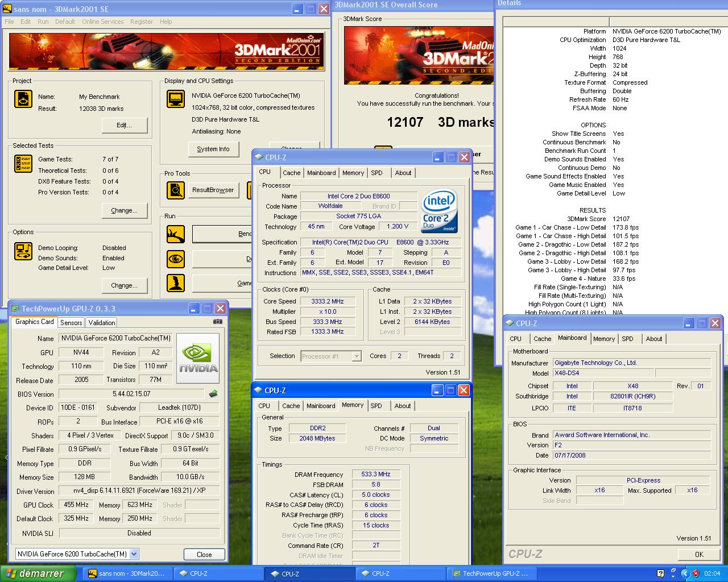Image resolution: width=728 pixels, height=582 pixels.
Task: Click the Selected Tests checklist icon
Action: click(x=23, y=164)
